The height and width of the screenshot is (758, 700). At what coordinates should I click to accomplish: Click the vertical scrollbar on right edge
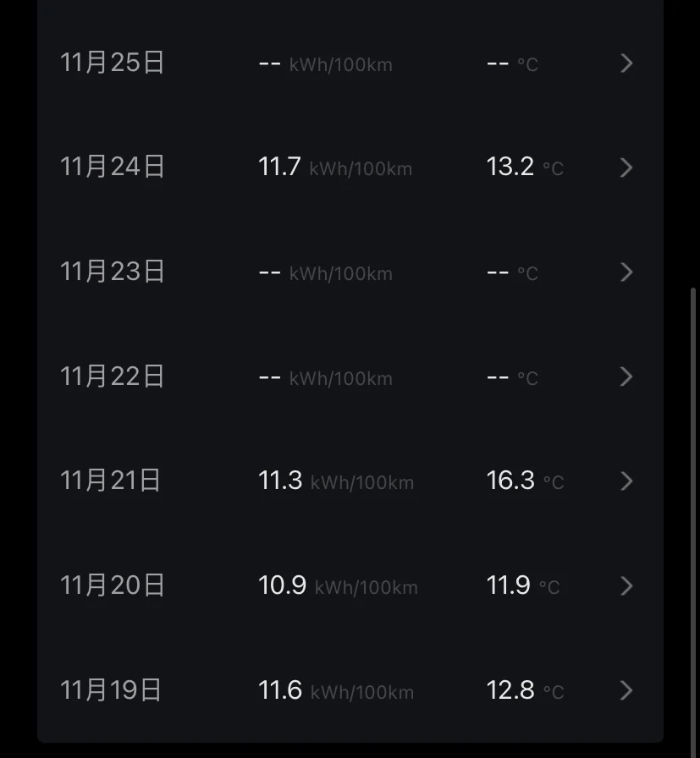[x=692, y=522]
